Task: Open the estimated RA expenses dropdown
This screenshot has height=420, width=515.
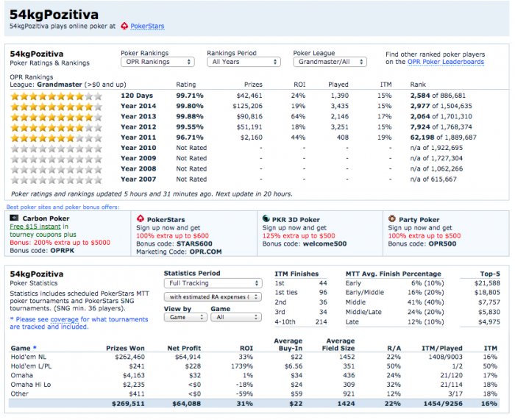Action: click(213, 297)
